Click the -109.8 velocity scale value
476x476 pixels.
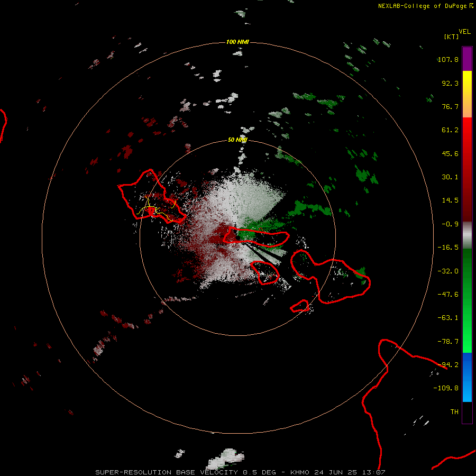pos(446,388)
